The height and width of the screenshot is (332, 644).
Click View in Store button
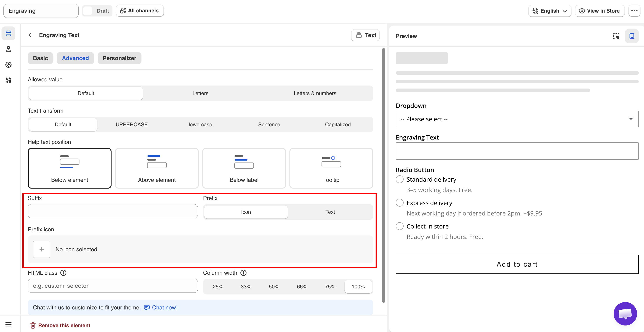coord(600,11)
